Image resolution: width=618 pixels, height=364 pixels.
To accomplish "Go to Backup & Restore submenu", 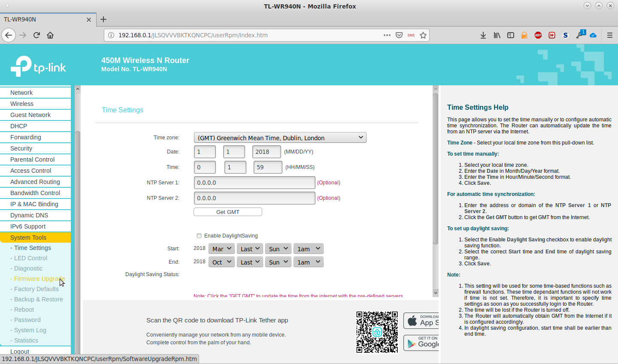I will [38, 299].
